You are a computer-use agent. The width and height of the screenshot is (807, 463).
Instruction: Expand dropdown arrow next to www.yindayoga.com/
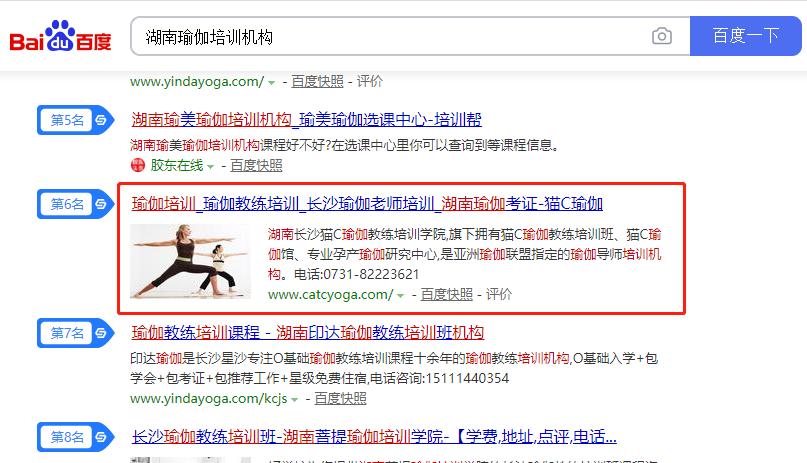point(271,82)
